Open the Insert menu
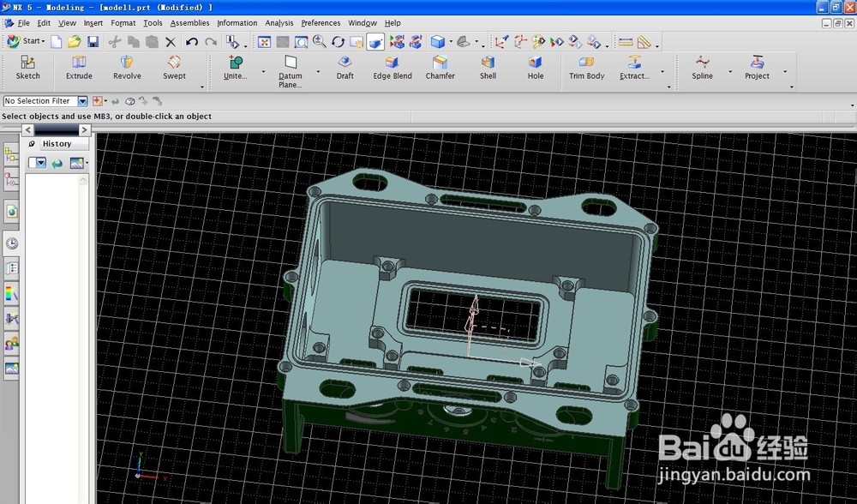The height and width of the screenshot is (504, 857). (x=93, y=23)
